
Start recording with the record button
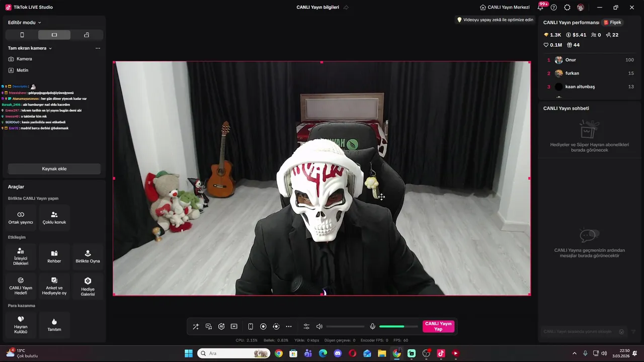coord(263,326)
